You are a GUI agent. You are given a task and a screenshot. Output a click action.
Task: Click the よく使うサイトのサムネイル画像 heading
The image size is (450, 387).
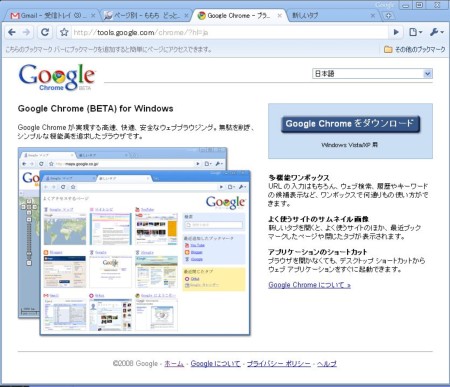pos(318,219)
